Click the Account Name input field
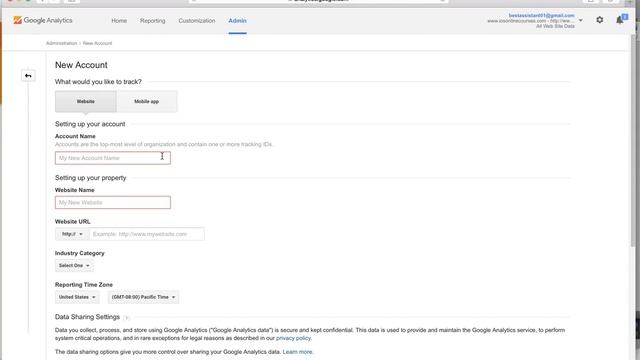The height and width of the screenshot is (360, 640). (113, 158)
